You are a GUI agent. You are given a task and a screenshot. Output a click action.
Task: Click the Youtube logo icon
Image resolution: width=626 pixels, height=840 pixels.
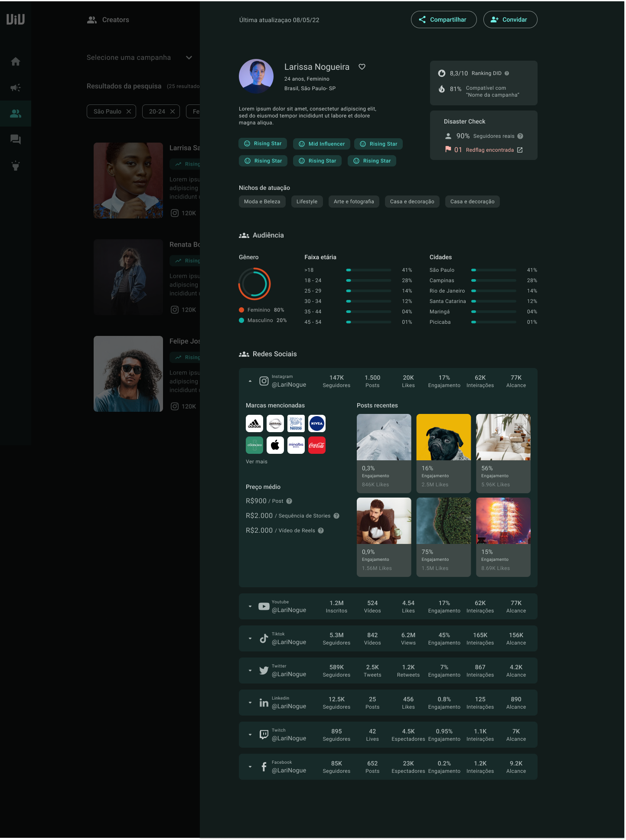[264, 606]
